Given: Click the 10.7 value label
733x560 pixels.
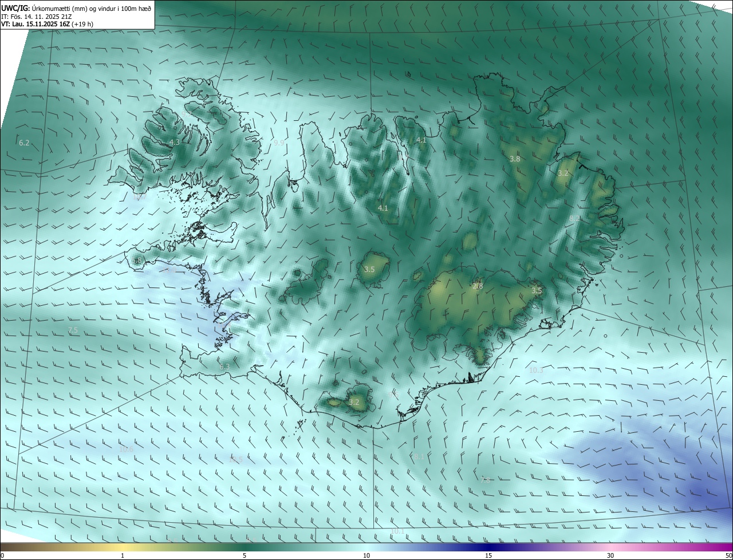Looking at the screenshot, I should pos(139,197).
